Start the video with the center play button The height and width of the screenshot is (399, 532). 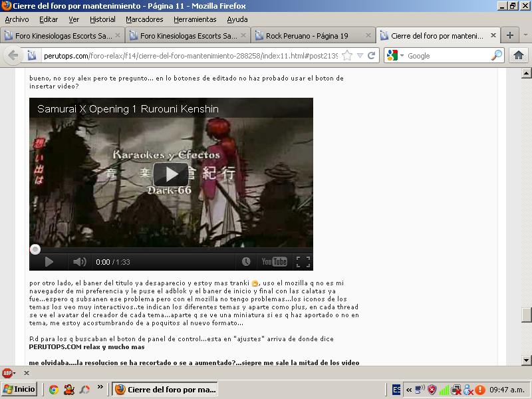[x=171, y=174]
